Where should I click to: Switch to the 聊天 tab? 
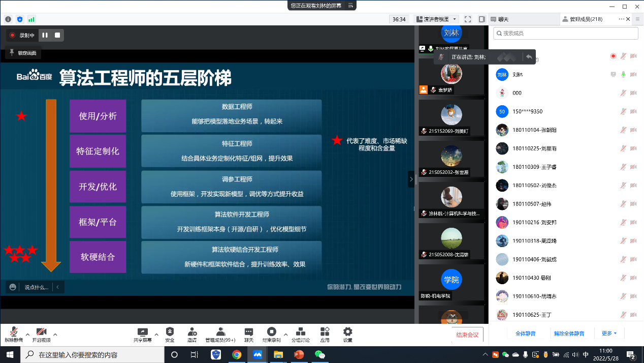pyautogui.click(x=503, y=19)
